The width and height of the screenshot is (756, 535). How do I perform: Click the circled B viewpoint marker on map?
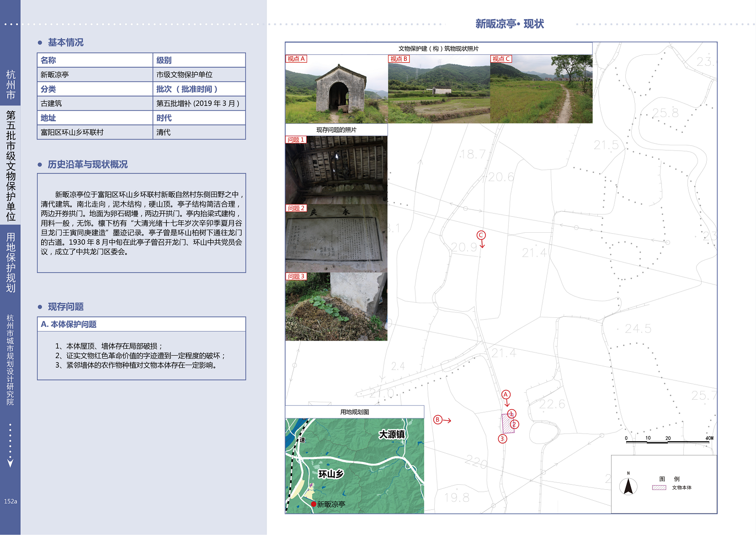click(x=437, y=420)
